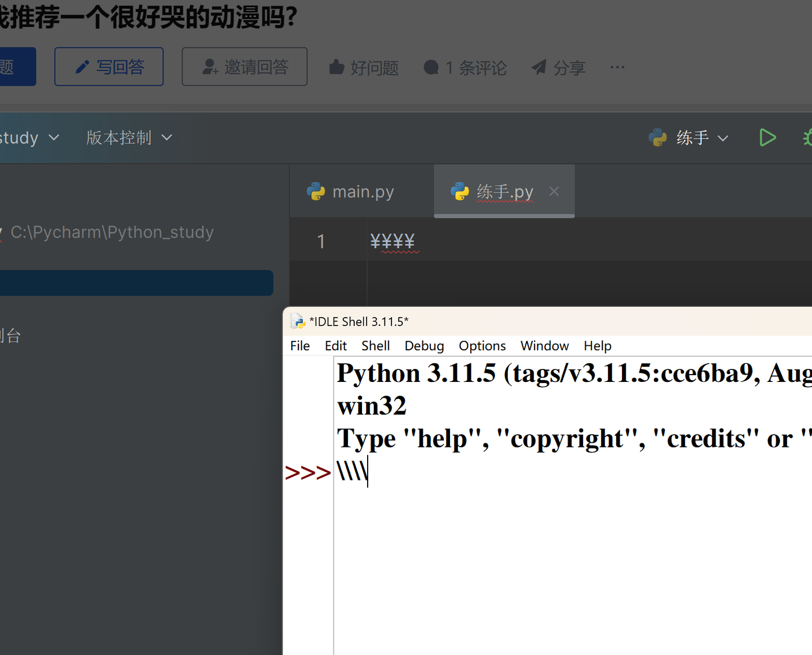
Task: Switch to the main.py editor tab
Action: pos(363,191)
